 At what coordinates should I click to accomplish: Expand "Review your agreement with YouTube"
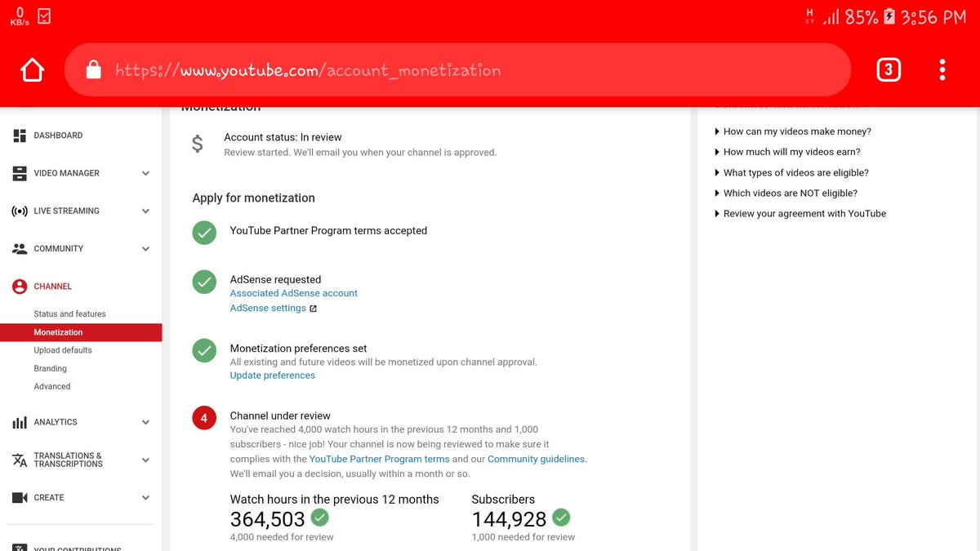click(800, 214)
